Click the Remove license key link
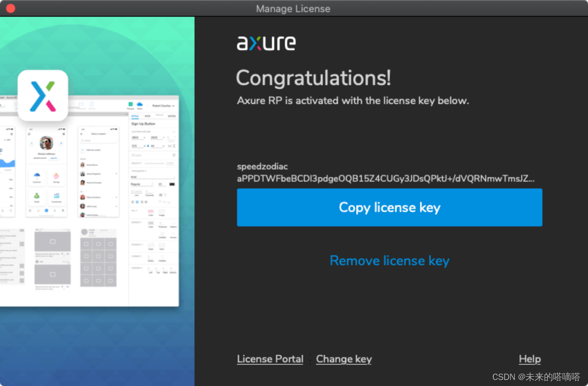The width and height of the screenshot is (588, 386). point(390,261)
